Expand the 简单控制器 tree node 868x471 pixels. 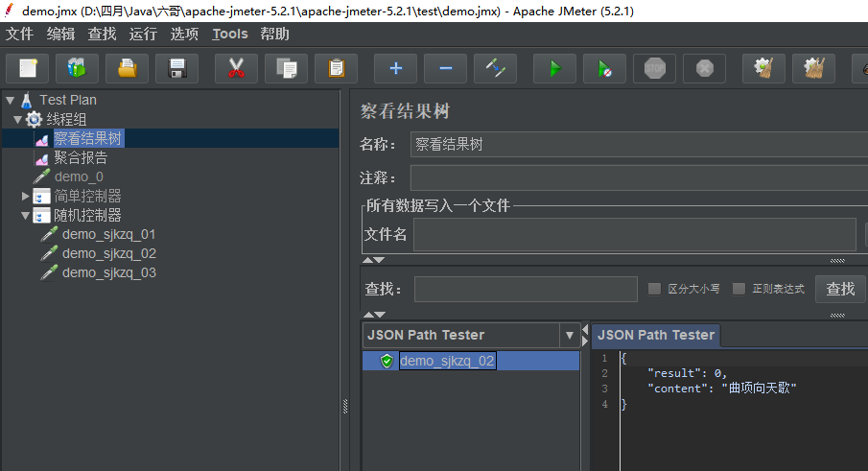pos(25,196)
